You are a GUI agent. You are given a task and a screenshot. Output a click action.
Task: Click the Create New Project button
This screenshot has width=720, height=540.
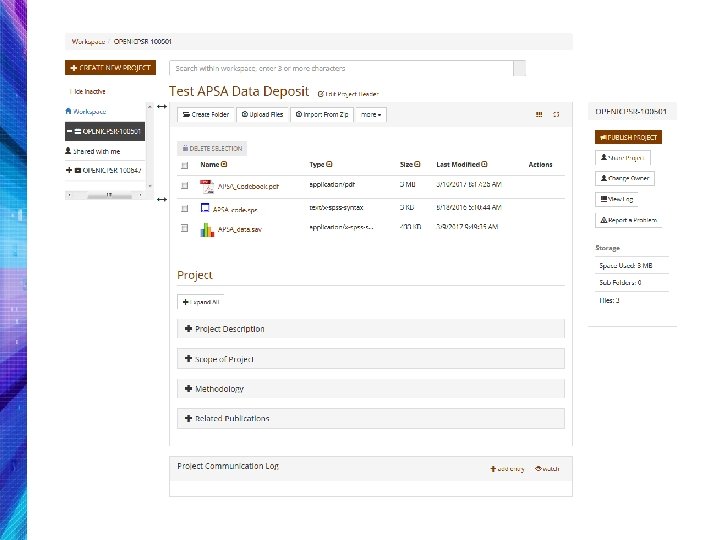(110, 68)
